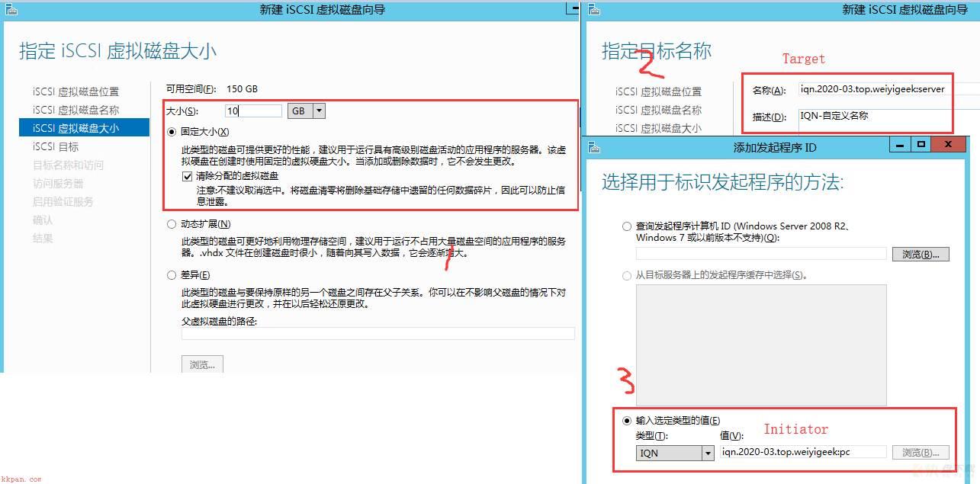Viewport: 980px width, 484px height.
Task: Select 访问服务器 step in left wizard
Action: tap(58, 183)
